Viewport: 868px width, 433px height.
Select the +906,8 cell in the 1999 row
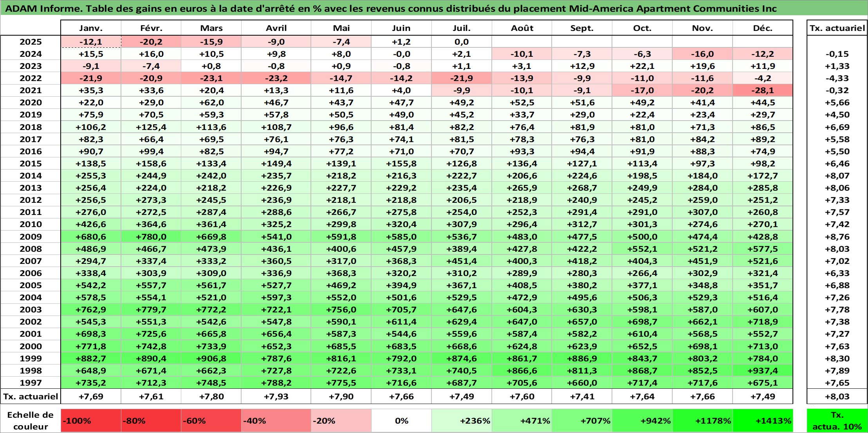tap(211, 358)
